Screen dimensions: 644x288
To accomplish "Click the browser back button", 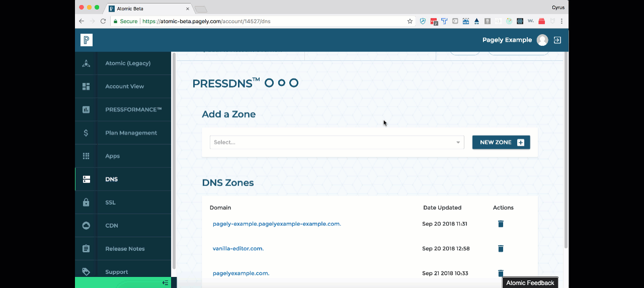I will 82,21.
